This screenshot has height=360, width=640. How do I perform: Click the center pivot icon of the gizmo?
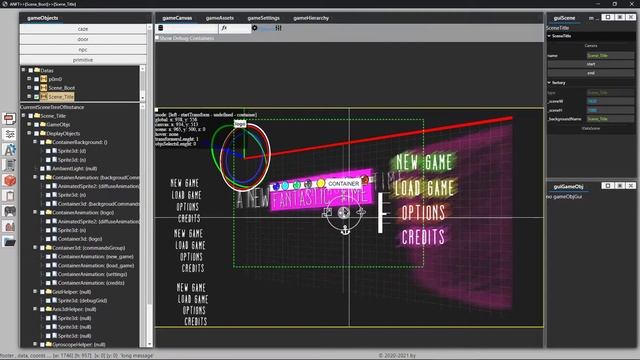(x=344, y=212)
